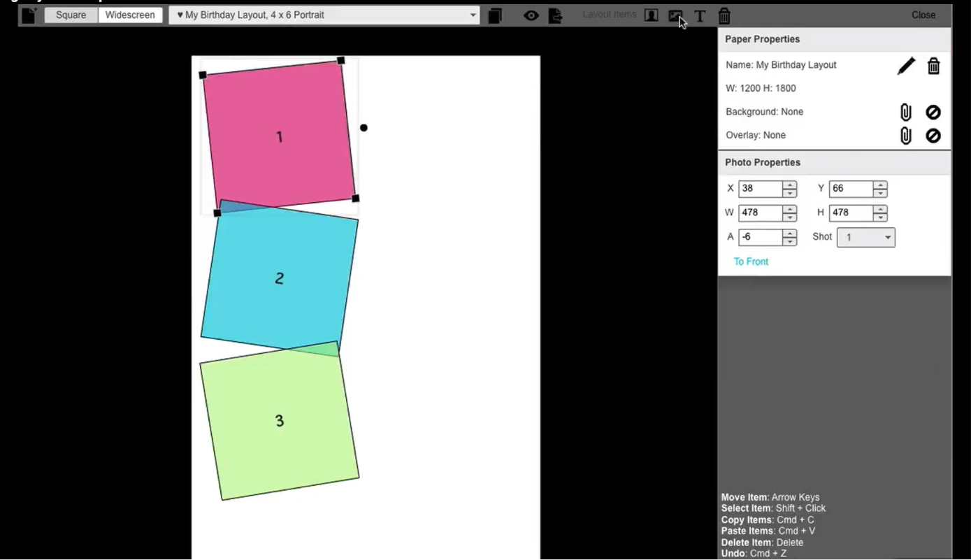Click the top-left resize handle of box 1
Viewport: 971px width, 560px height.
[203, 75]
